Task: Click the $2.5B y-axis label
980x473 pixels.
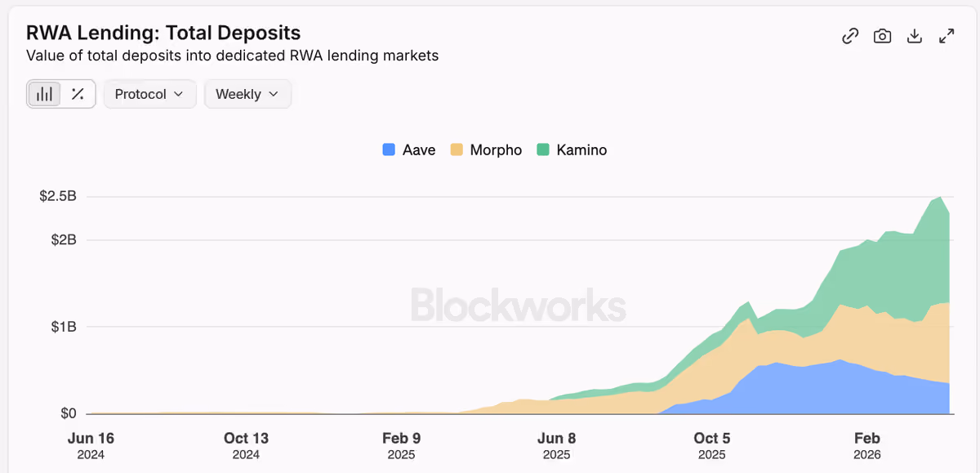Action: 58,196
